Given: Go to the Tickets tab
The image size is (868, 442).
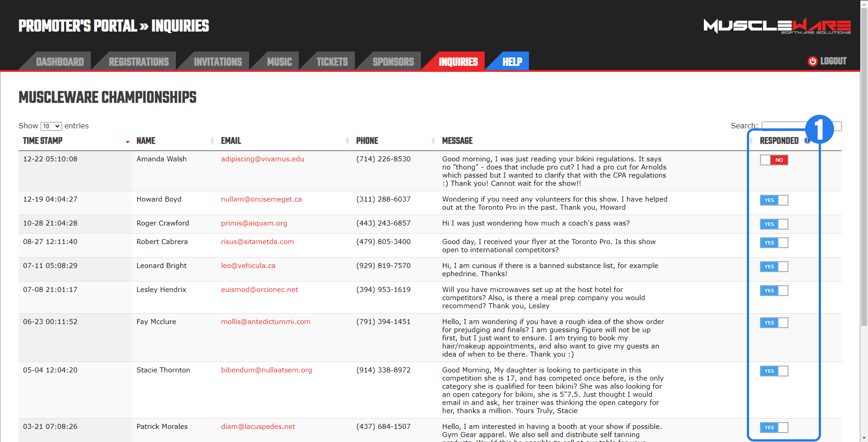Looking at the screenshot, I should [x=332, y=62].
